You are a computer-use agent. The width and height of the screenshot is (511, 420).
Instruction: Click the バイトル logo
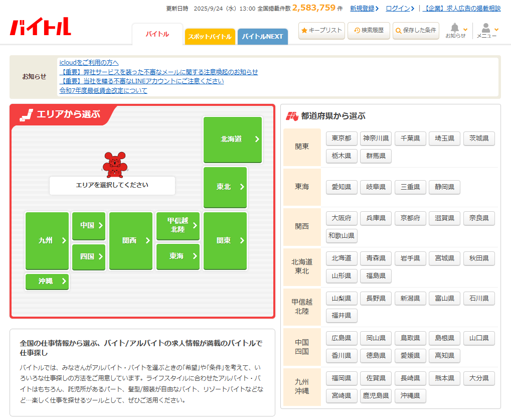[40, 27]
